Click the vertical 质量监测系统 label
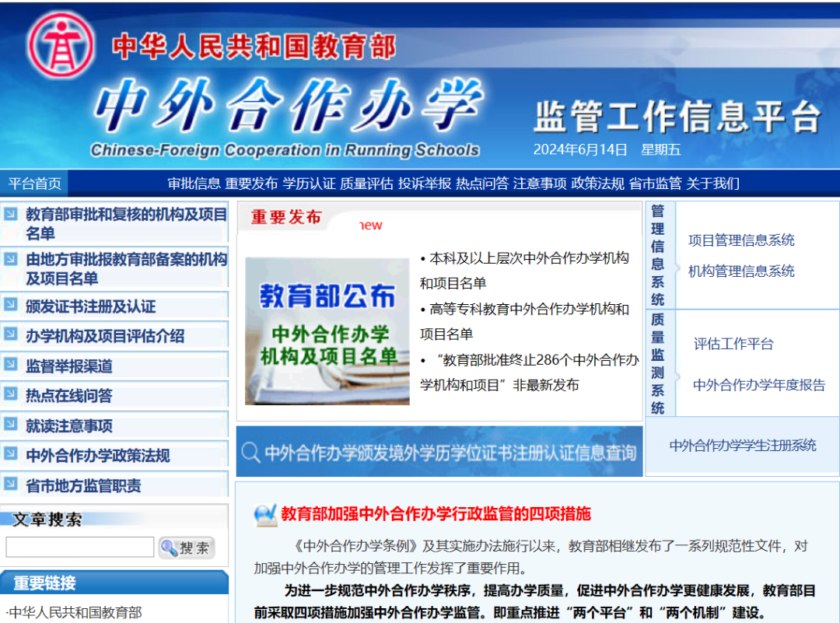 pos(657,364)
